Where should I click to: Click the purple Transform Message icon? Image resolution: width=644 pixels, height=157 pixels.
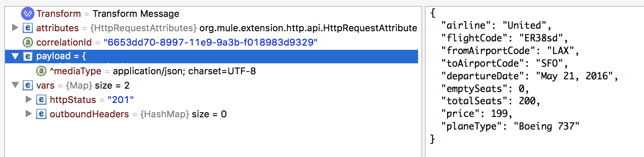27,14
